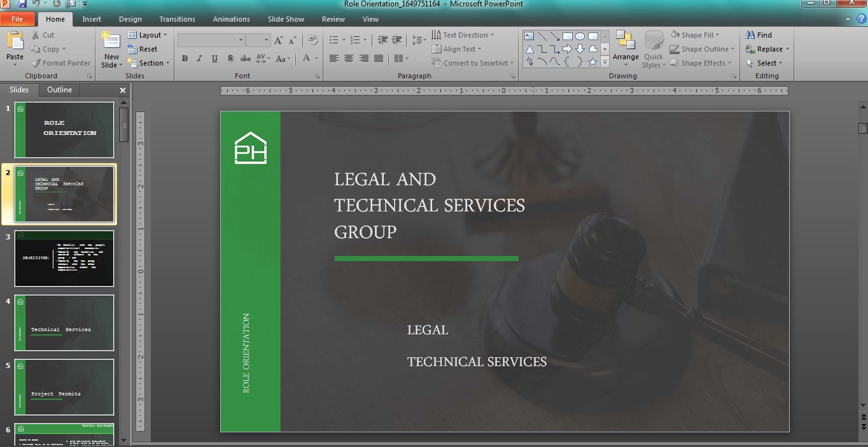The height and width of the screenshot is (447, 868).
Task: Click the Select button in Editing
Action: [x=764, y=63]
